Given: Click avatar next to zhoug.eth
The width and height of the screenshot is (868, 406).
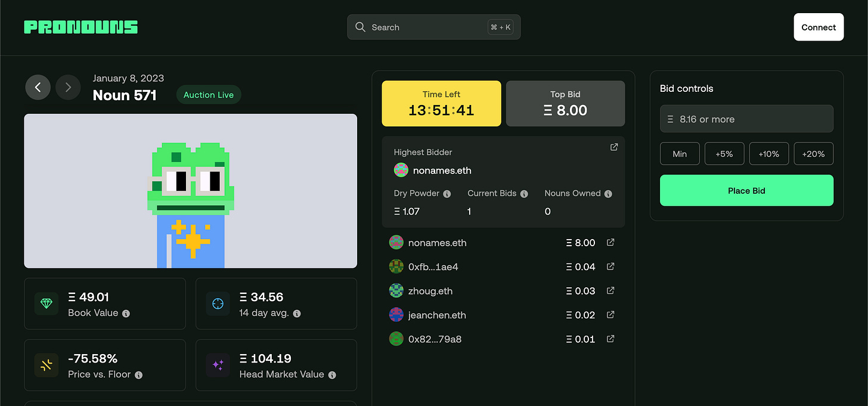Looking at the screenshot, I should coord(396,290).
